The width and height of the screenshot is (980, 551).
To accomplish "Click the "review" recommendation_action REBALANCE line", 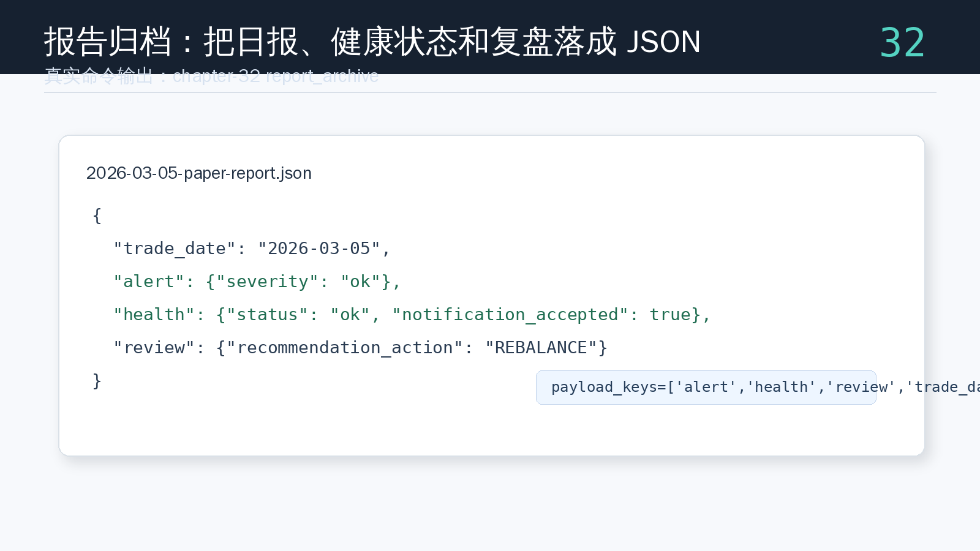I will (360, 348).
